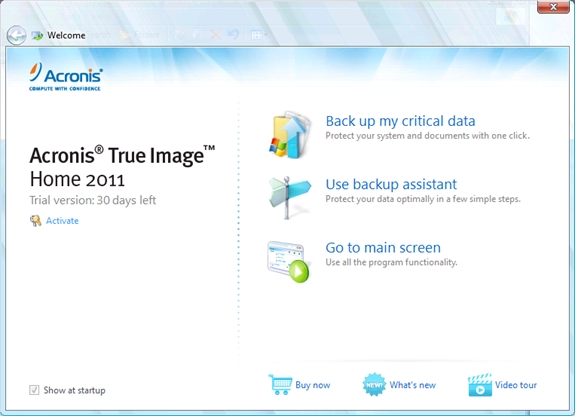Click the 'Acronis True Image Home 2011' heading
Image resolution: width=576 pixels, height=417 pixels.
122,166
